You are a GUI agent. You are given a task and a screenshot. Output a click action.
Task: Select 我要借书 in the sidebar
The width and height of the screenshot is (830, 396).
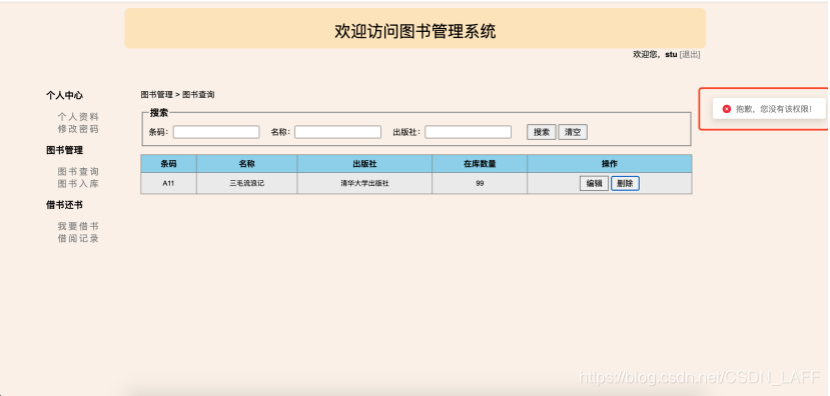[78, 226]
